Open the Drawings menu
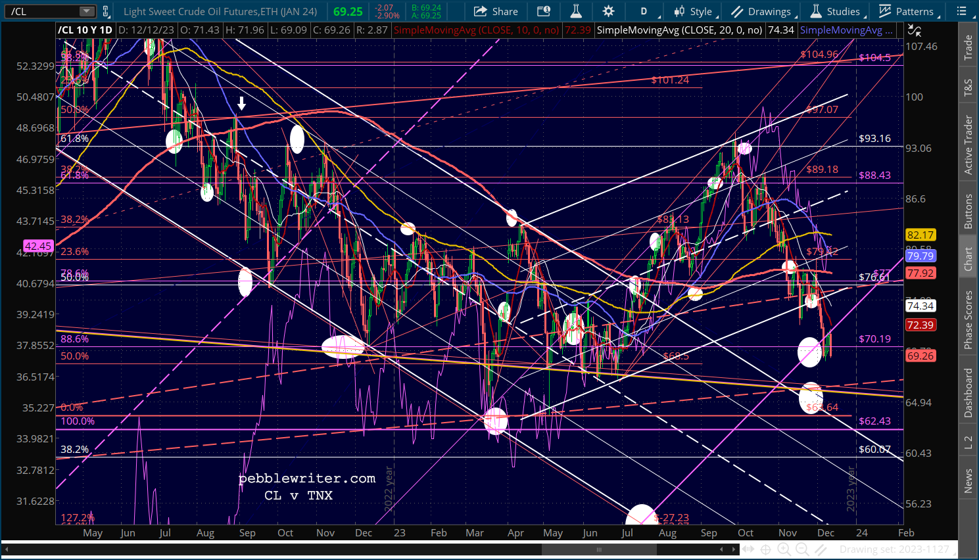The width and height of the screenshot is (979, 560). [x=763, y=11]
